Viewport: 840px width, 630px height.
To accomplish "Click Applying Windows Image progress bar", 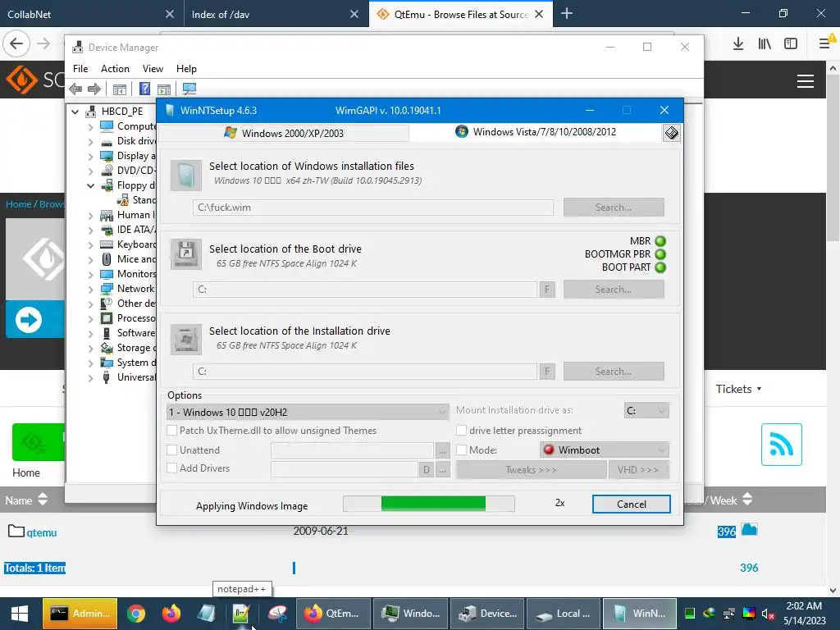I will (428, 504).
